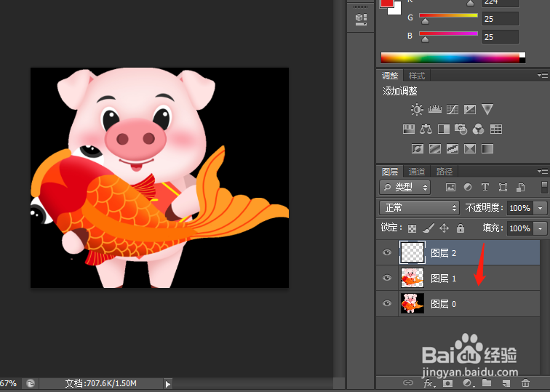Image resolution: width=550 pixels, height=392 pixels.
Task: Select the 图层 0 layer thumbnail
Action: click(412, 303)
